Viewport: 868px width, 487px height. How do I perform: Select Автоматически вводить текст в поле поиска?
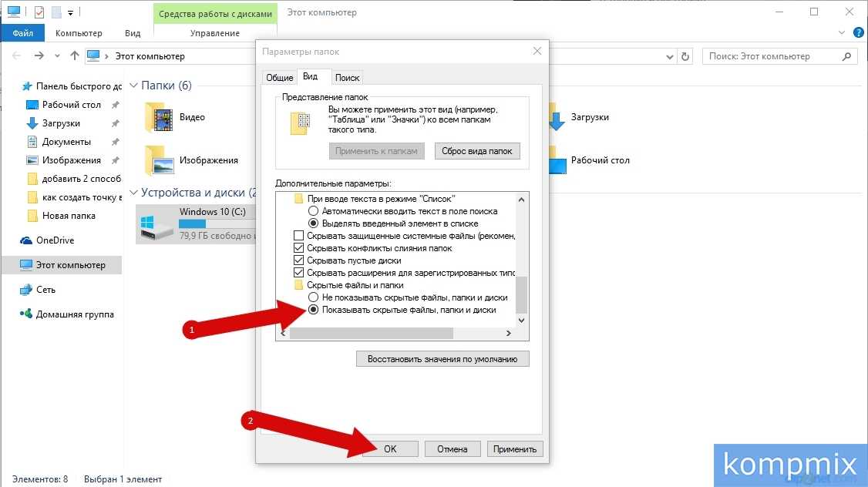coord(404,211)
